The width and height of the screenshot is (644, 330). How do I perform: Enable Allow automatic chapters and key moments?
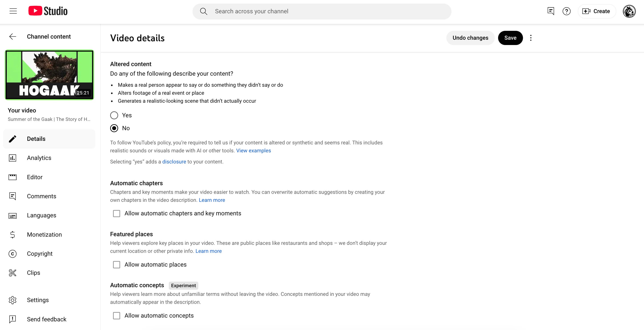pos(117,213)
